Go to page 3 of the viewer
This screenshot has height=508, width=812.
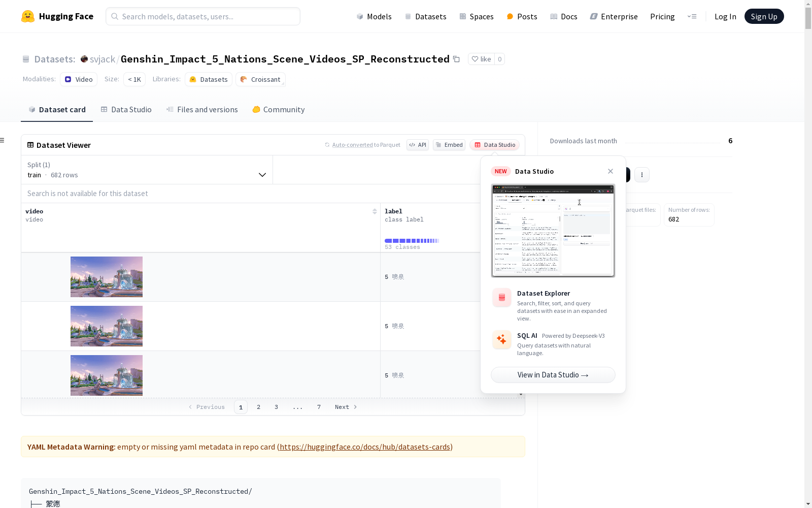coord(277,407)
